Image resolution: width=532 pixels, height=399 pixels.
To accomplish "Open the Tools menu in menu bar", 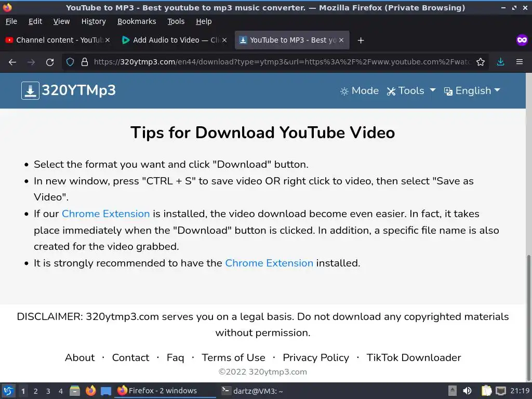I will pos(176,21).
